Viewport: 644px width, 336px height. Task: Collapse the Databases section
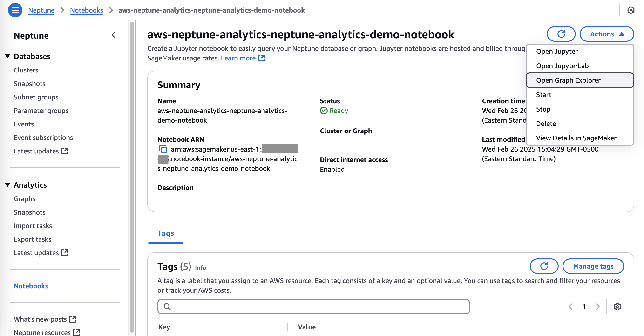click(x=7, y=56)
